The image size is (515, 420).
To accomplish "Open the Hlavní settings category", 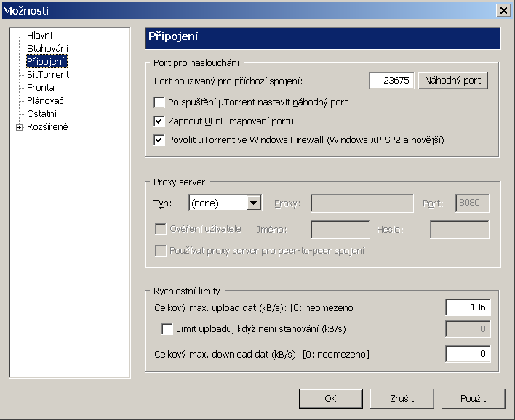I will point(39,35).
